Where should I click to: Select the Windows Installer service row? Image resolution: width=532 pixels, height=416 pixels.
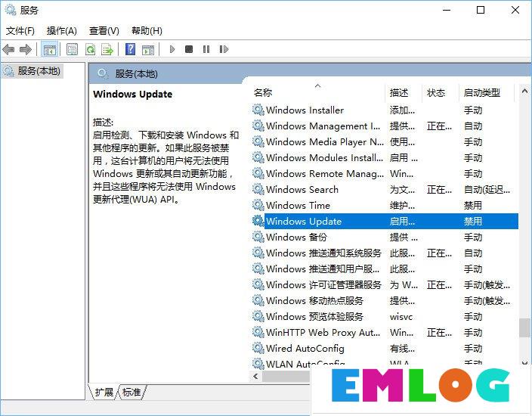(385, 110)
